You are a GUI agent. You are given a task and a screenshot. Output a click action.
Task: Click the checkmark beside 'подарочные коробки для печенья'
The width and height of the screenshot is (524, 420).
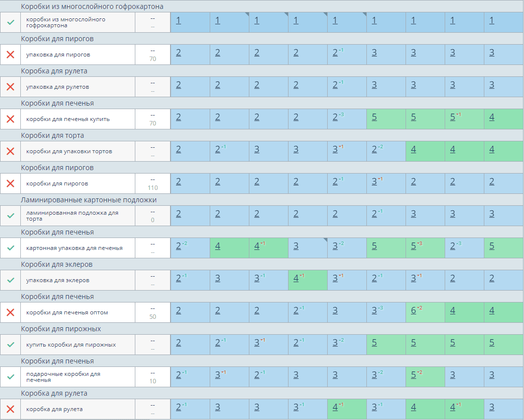pyautogui.click(x=11, y=377)
